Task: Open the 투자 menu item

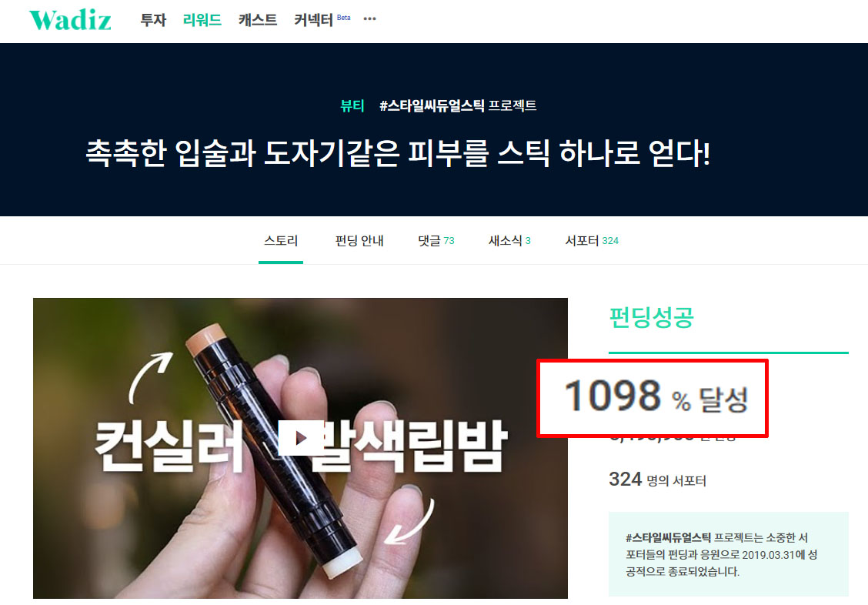Action: click(x=153, y=20)
